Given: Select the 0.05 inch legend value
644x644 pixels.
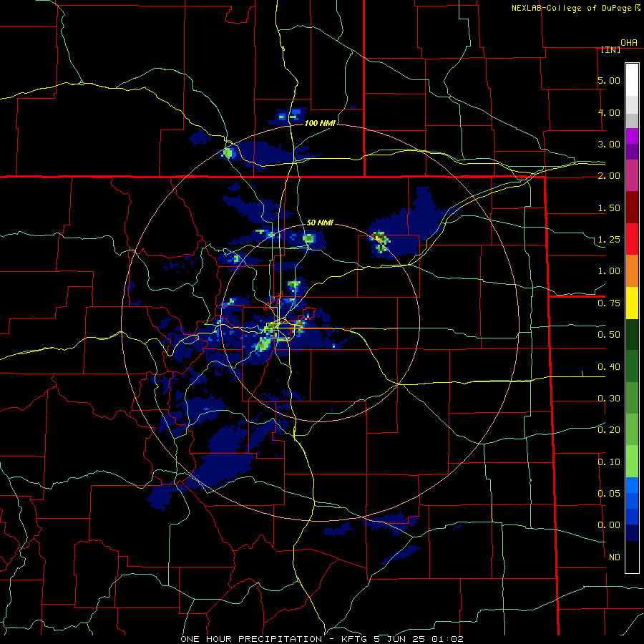Looking at the screenshot, I should tap(609, 493).
